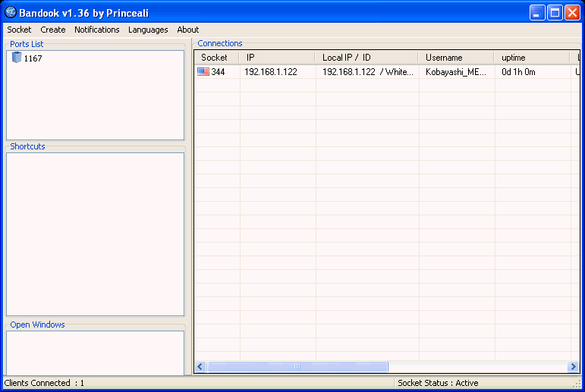Click the Bandook title bar application icon
Screen dimensions: 585x392
point(11,13)
